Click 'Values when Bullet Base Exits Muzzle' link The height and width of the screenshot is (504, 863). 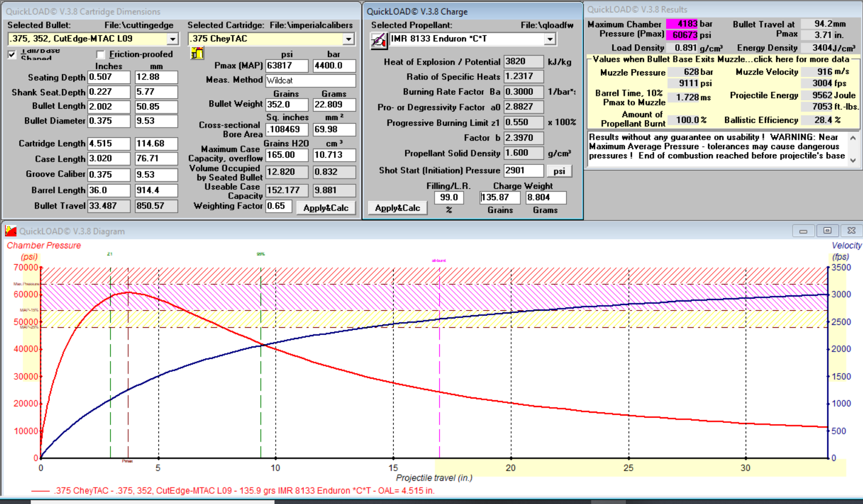721,59
